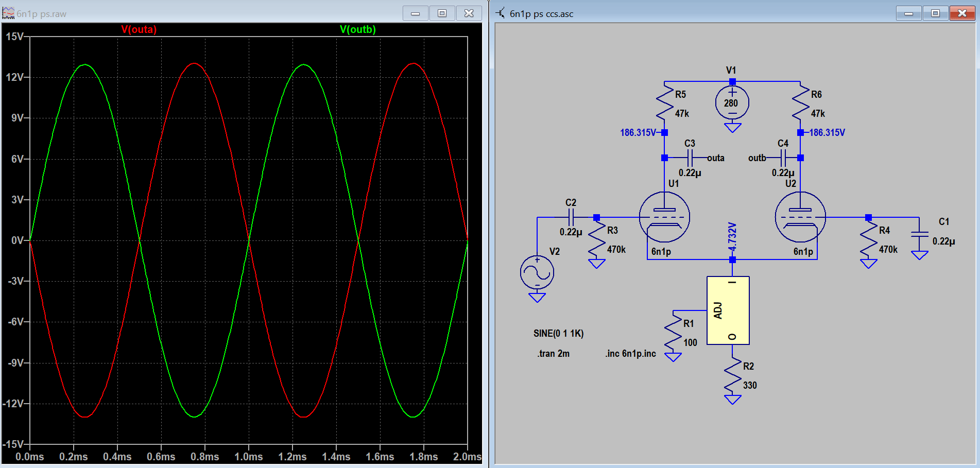980x468 pixels.
Task: Click the ground symbol under R2
Action: [733, 399]
